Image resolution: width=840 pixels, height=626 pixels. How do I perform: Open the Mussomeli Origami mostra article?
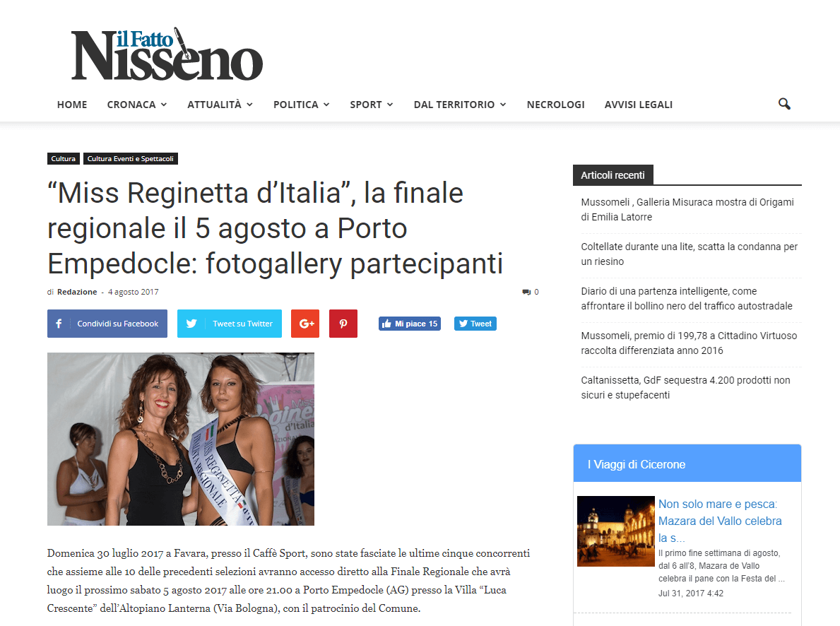[x=687, y=210]
